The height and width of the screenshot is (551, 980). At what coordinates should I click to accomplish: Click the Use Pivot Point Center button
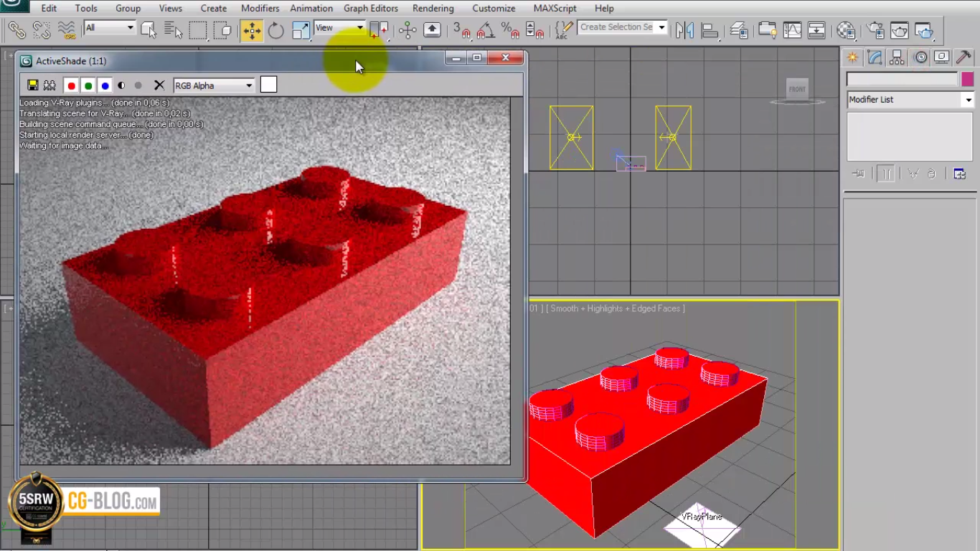(379, 30)
